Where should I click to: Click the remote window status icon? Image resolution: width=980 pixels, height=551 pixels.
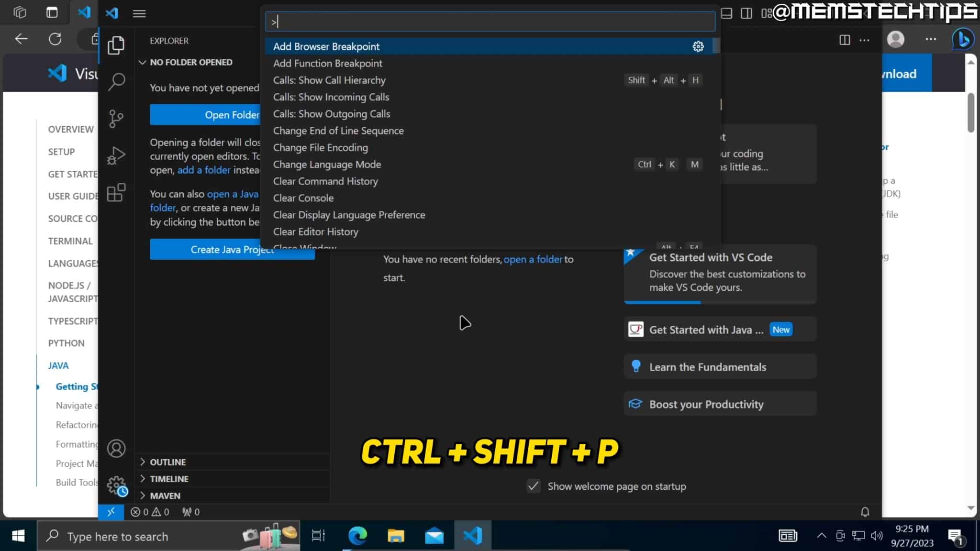tap(111, 512)
